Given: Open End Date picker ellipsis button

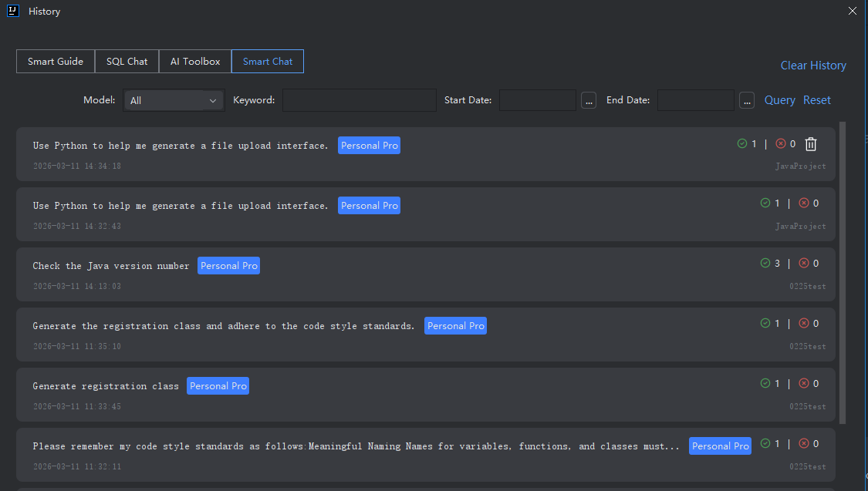Looking at the screenshot, I should coord(747,100).
